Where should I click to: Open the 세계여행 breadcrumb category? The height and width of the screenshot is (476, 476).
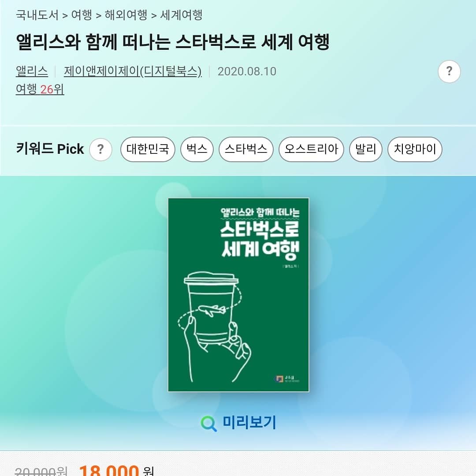[181, 15]
